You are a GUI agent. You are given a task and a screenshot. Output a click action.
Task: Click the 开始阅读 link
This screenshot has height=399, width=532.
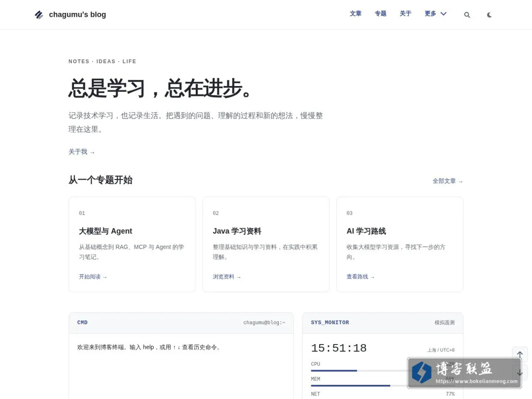click(x=93, y=277)
